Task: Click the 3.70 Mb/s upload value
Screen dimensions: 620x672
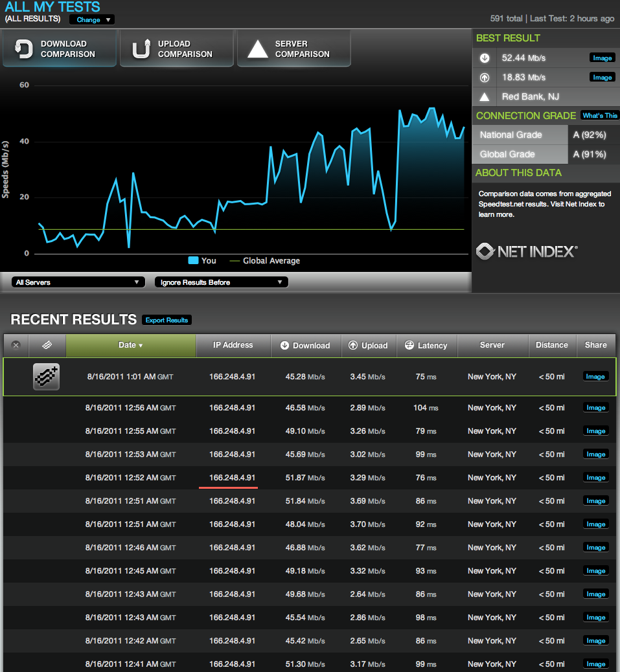Action: pos(367,524)
